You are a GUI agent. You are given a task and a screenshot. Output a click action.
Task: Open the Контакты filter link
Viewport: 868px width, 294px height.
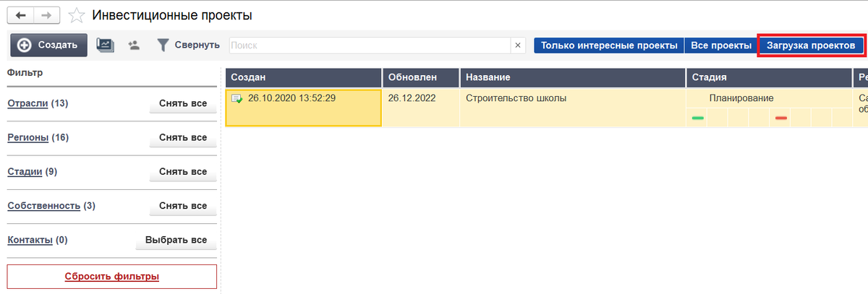click(x=30, y=239)
